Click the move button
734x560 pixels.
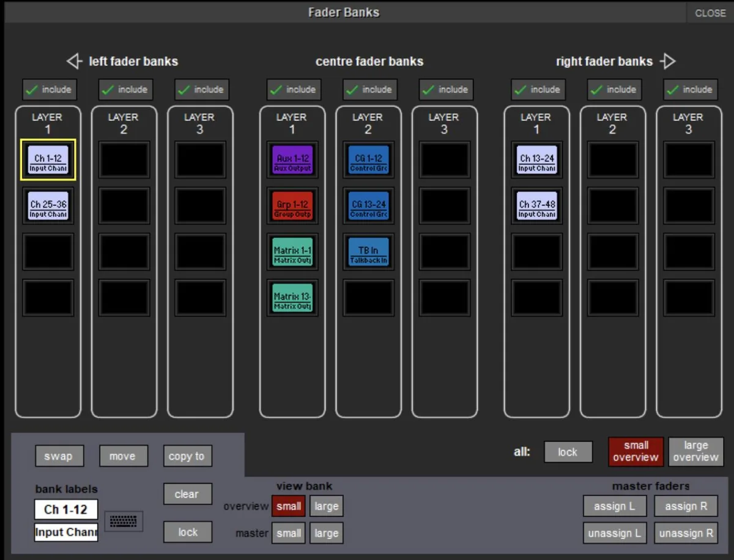(x=123, y=456)
